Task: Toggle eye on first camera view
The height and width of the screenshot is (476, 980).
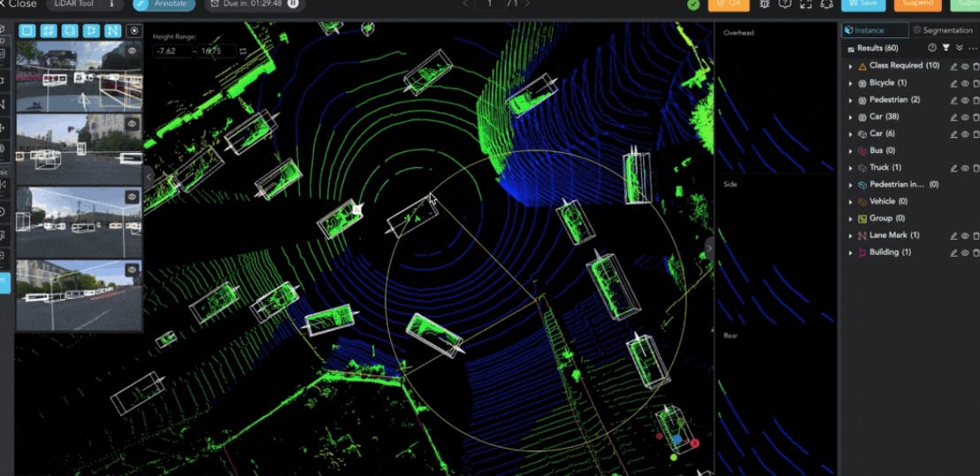Action: click(x=132, y=51)
